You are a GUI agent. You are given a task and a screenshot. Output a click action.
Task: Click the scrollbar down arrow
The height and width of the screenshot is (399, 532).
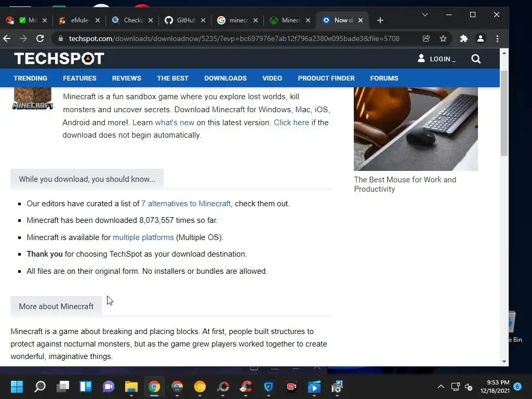(504, 362)
